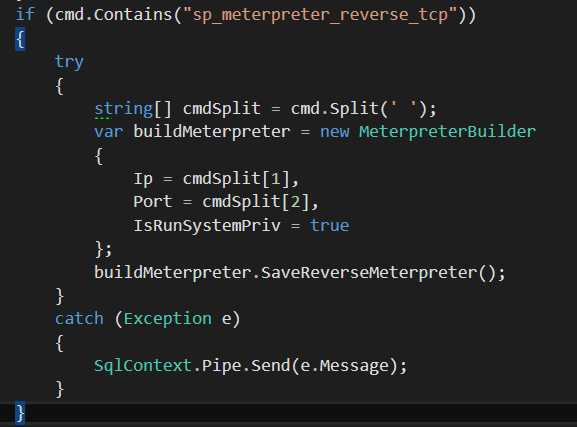This screenshot has height=427, width=577.
Task: Click the Exception type name
Action: pos(167,319)
